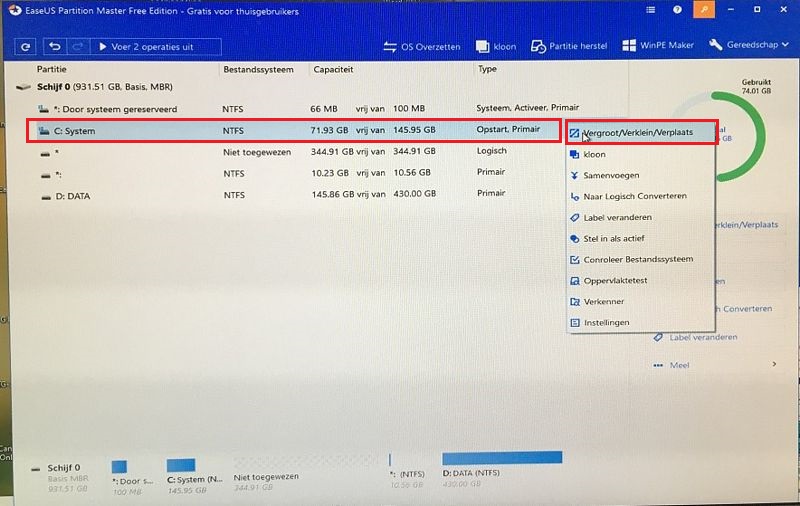Click the Partitie column header

point(52,69)
